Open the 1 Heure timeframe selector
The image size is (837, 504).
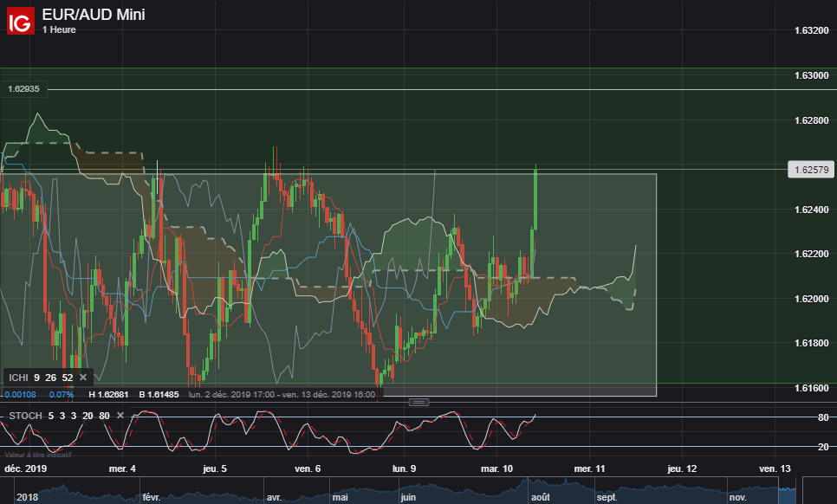pyautogui.click(x=59, y=30)
